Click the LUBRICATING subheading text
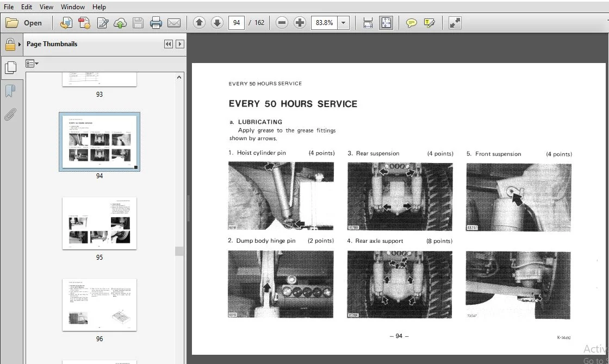 [x=260, y=122]
